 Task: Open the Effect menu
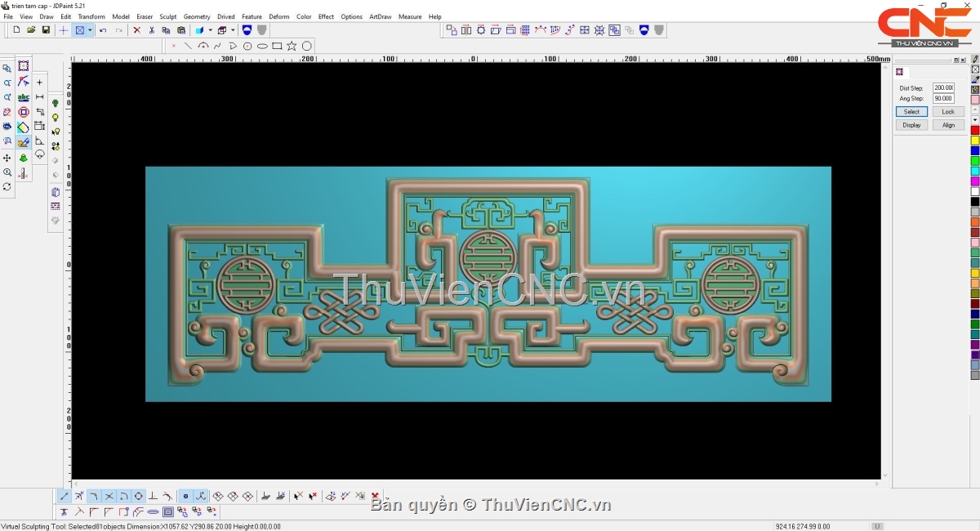tap(326, 16)
